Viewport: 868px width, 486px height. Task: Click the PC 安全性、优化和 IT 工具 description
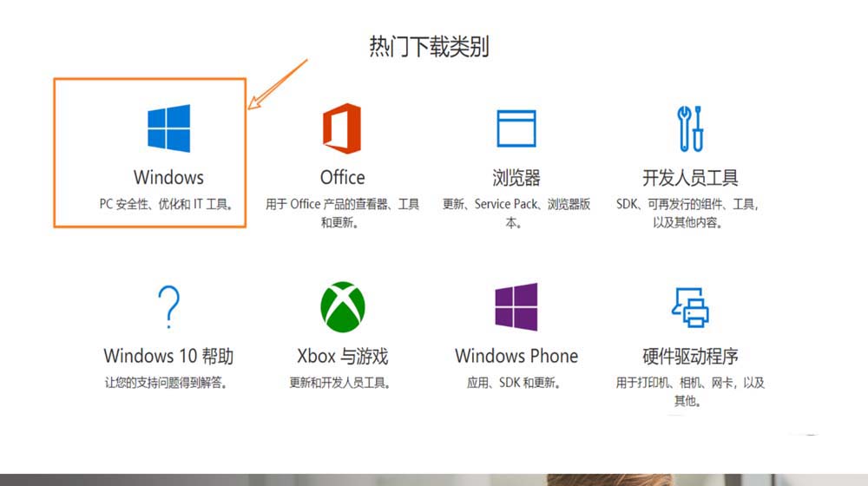tap(167, 204)
